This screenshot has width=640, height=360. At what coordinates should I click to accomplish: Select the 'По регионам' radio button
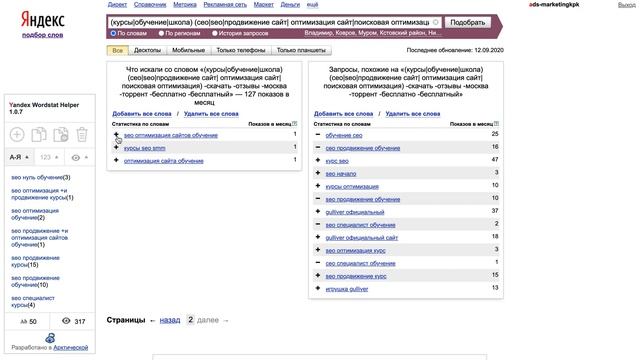[x=161, y=33]
